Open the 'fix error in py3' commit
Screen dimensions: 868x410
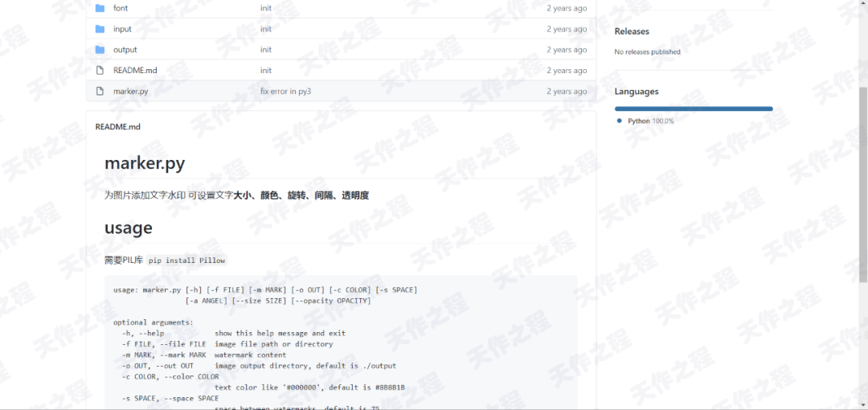[285, 92]
